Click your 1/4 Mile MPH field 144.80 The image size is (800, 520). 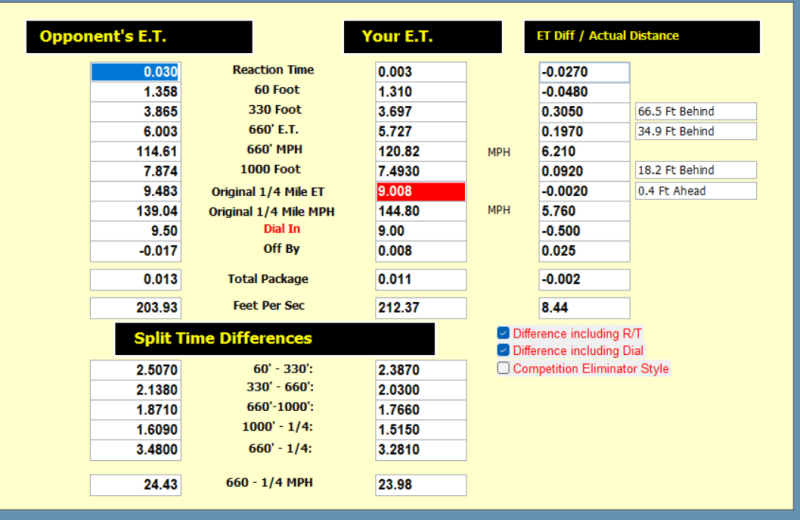coord(421,211)
